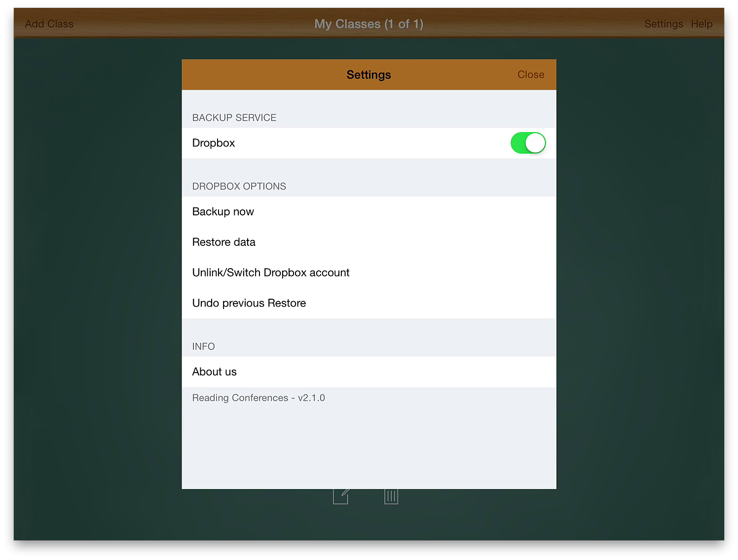Click the trash delete icon below dialog
Screen dimensions: 738x560
tap(391, 496)
